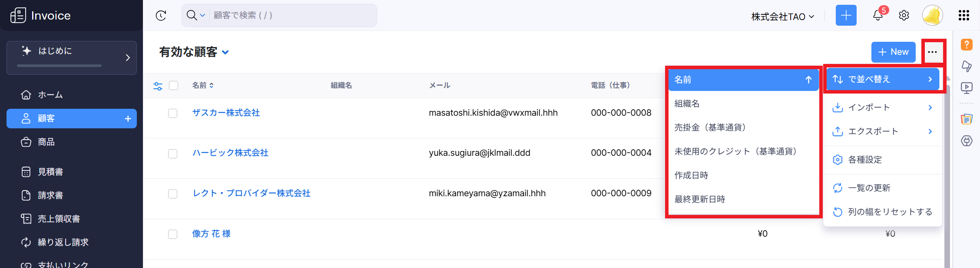Open the apps grid launcher
Screen dimensions: 980x268
point(963,16)
